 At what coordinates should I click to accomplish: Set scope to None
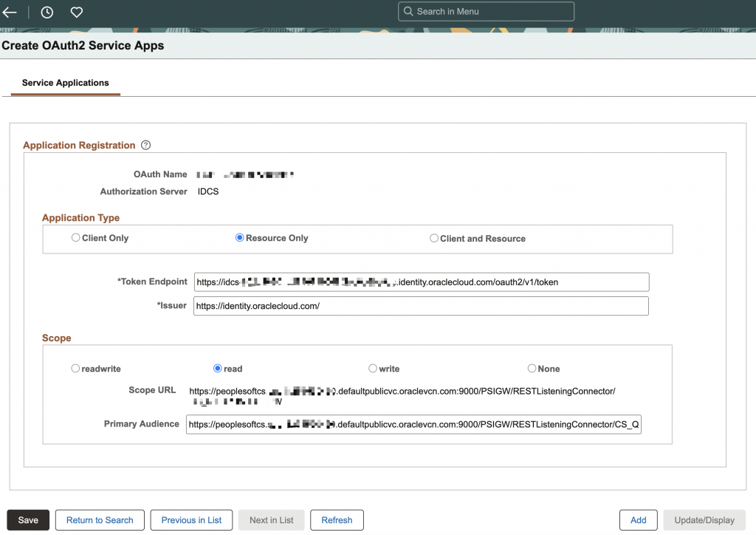point(532,368)
